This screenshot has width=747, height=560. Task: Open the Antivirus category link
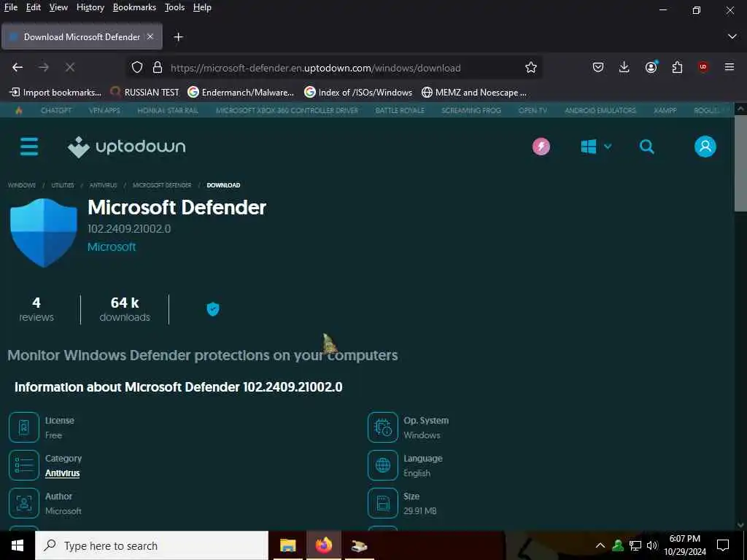pos(63,472)
